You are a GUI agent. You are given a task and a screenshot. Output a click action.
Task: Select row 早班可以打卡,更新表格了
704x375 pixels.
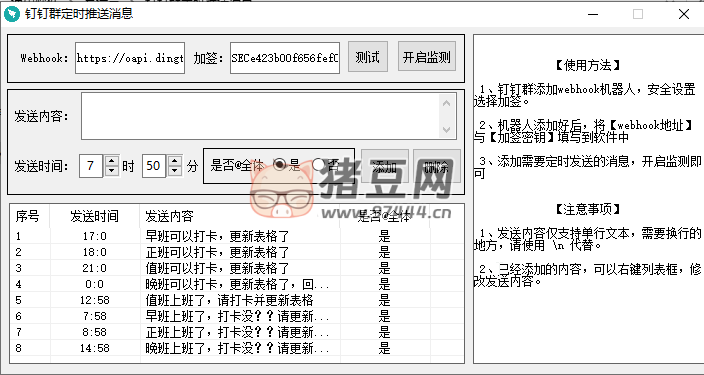coord(237,236)
